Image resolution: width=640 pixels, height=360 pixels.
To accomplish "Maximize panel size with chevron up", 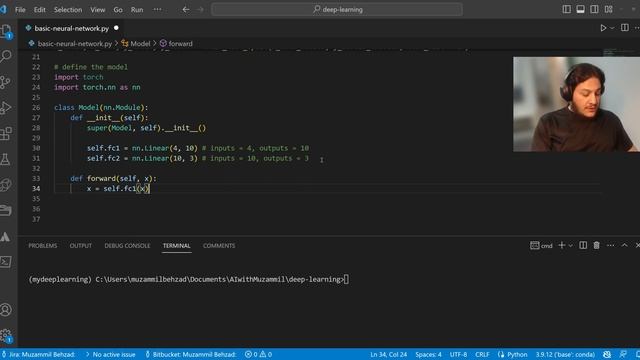I will coord(624,245).
